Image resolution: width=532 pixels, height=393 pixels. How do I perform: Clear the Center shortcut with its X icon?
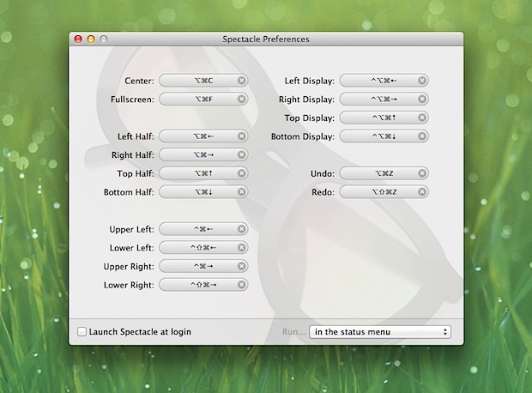[x=242, y=81]
